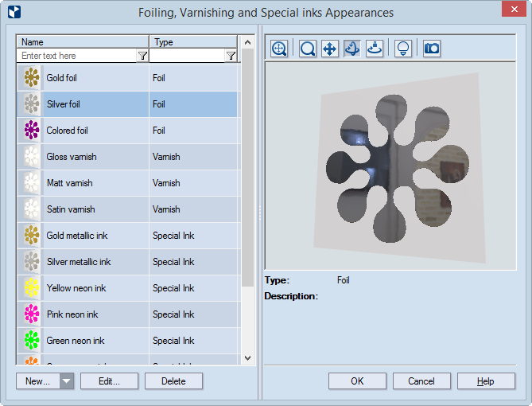
Task: Click the purple Colored foil swatch icon
Action: (x=31, y=131)
